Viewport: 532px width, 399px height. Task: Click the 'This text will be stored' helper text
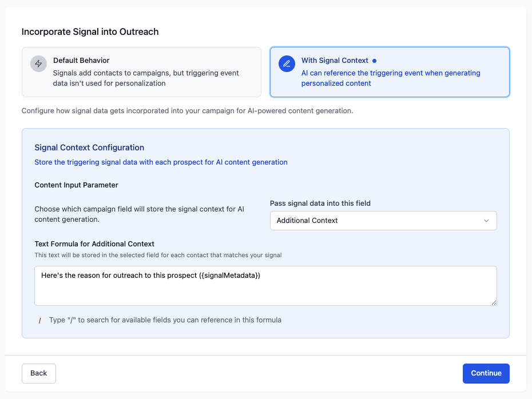pos(158,256)
